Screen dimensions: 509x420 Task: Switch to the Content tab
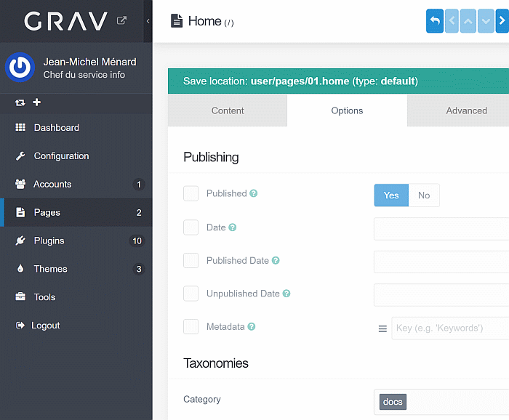tap(228, 111)
